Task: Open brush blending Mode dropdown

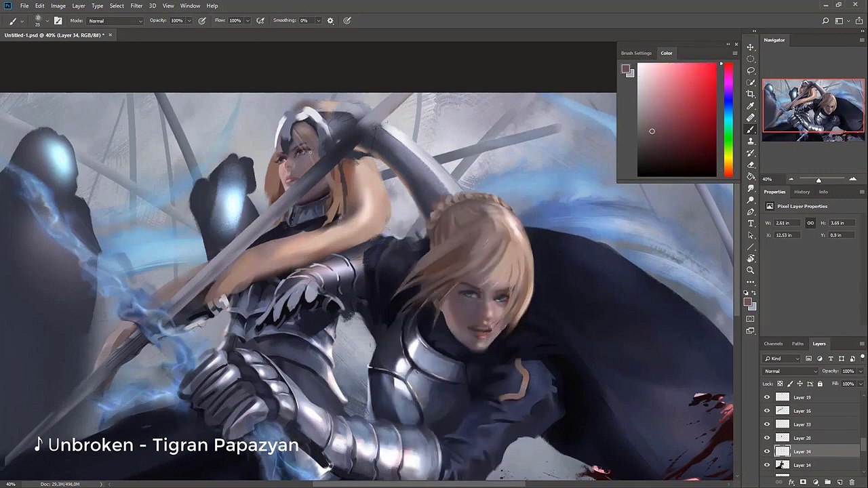Action: (115, 21)
